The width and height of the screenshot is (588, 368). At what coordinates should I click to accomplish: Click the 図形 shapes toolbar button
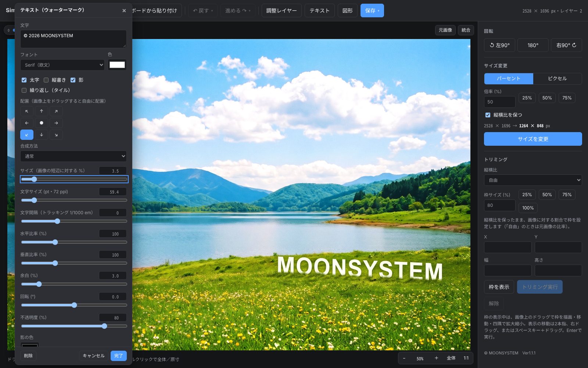click(348, 11)
